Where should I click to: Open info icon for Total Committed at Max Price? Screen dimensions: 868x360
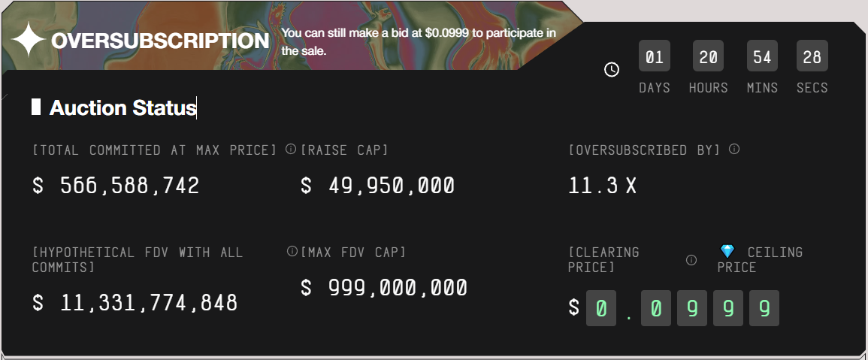291,150
